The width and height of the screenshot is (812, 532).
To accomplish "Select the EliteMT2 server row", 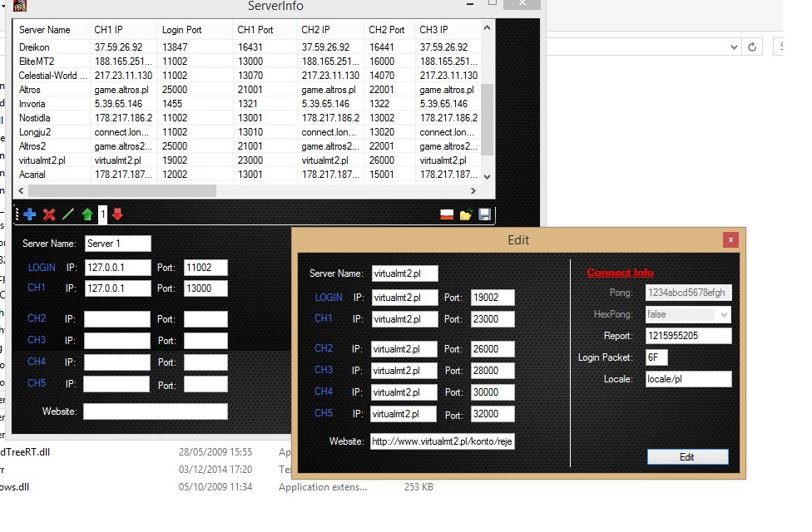I will (248, 61).
